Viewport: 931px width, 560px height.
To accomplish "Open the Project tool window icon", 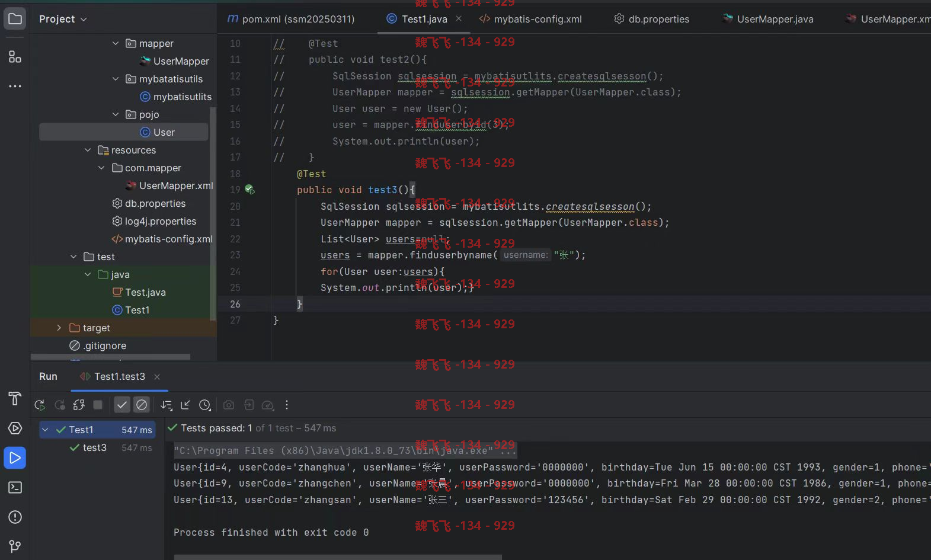I will (15, 19).
